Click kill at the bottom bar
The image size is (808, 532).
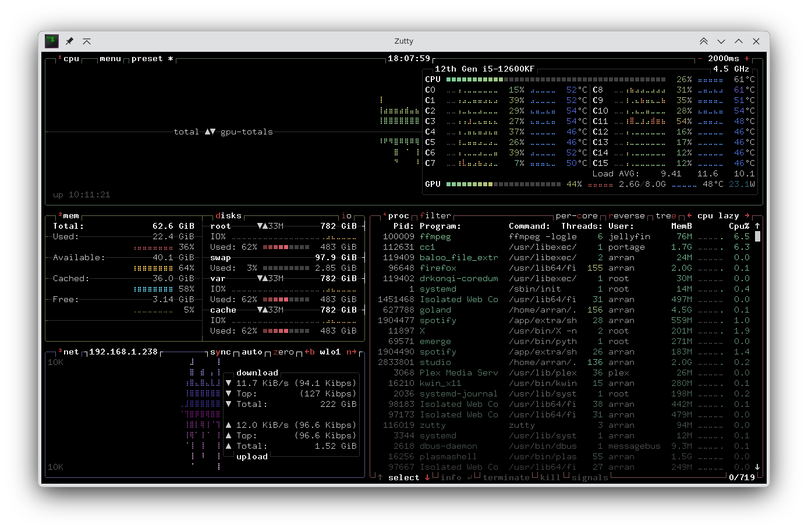[550, 477]
